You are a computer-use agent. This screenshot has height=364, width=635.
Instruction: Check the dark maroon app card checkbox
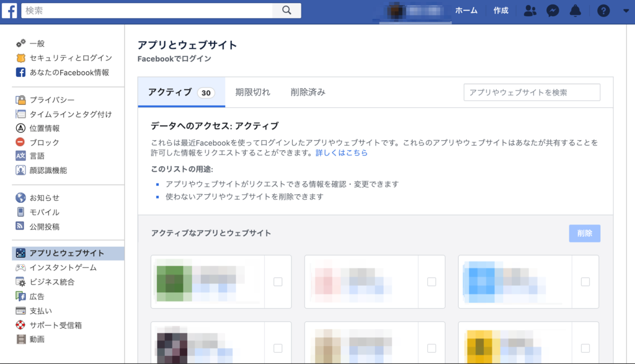click(x=278, y=348)
